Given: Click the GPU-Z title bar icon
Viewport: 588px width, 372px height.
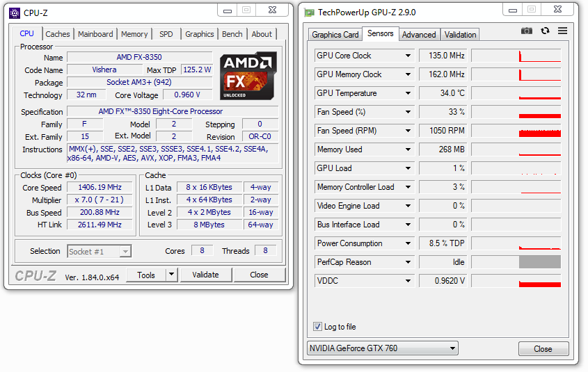Looking at the screenshot, I should pos(310,13).
